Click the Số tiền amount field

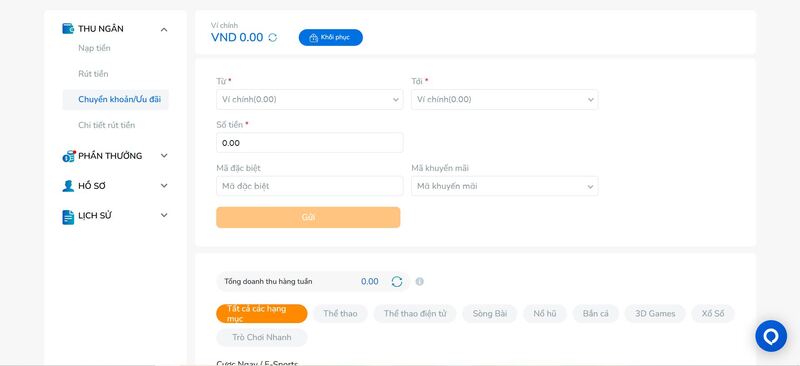310,143
